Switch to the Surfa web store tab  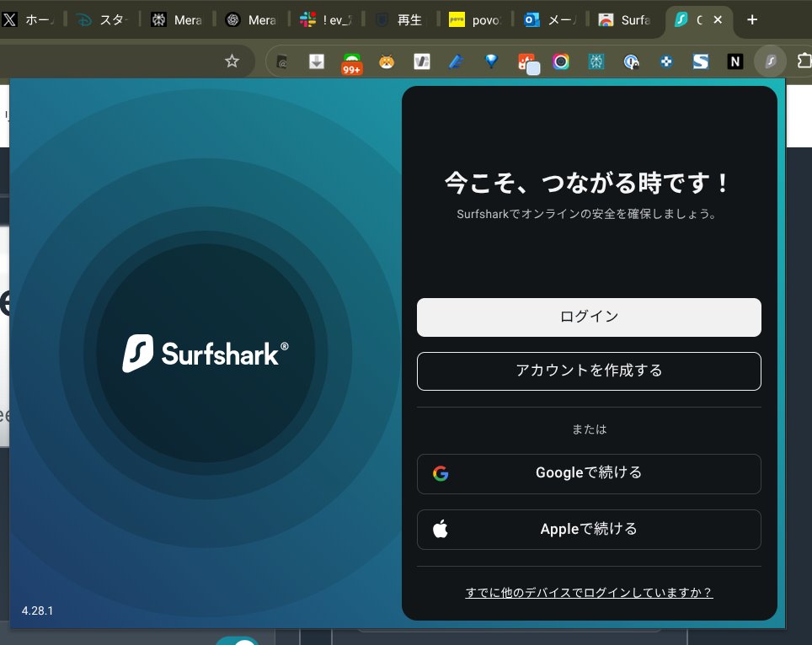[624, 20]
